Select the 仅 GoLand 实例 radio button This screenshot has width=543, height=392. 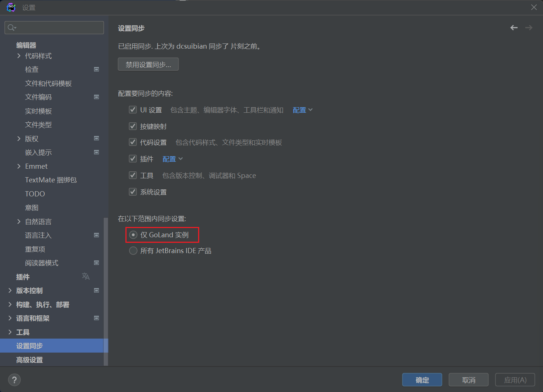(x=133, y=235)
